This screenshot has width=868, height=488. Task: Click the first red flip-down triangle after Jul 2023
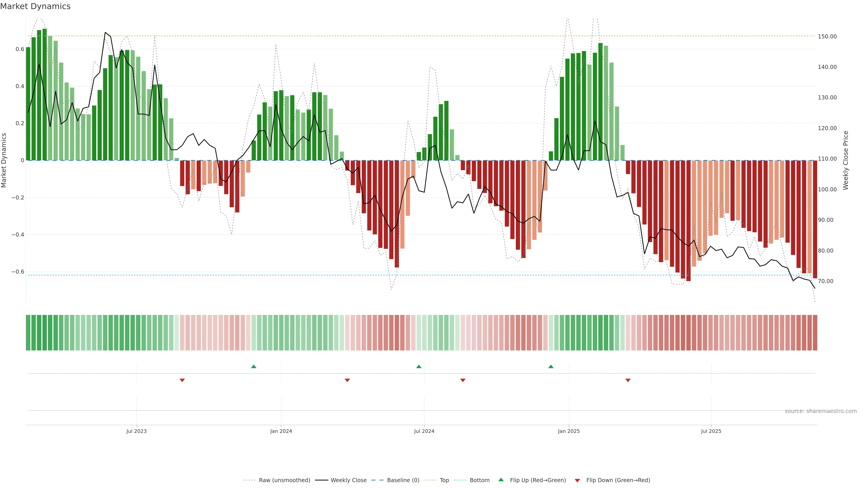182,380
